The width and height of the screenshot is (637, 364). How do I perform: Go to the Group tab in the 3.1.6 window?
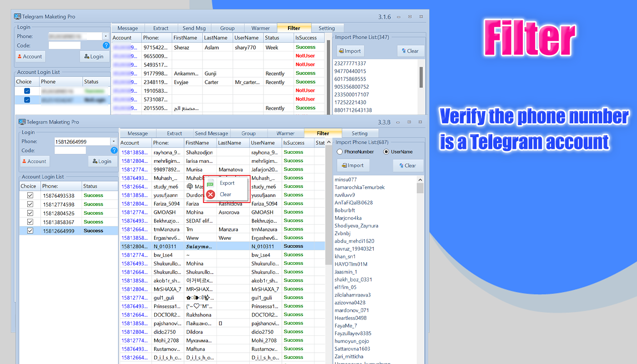click(227, 28)
